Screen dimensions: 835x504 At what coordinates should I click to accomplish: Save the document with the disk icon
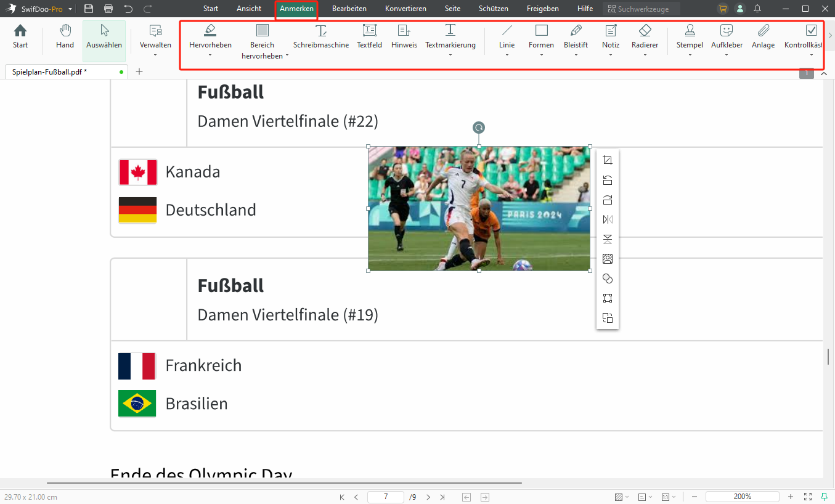coord(89,9)
